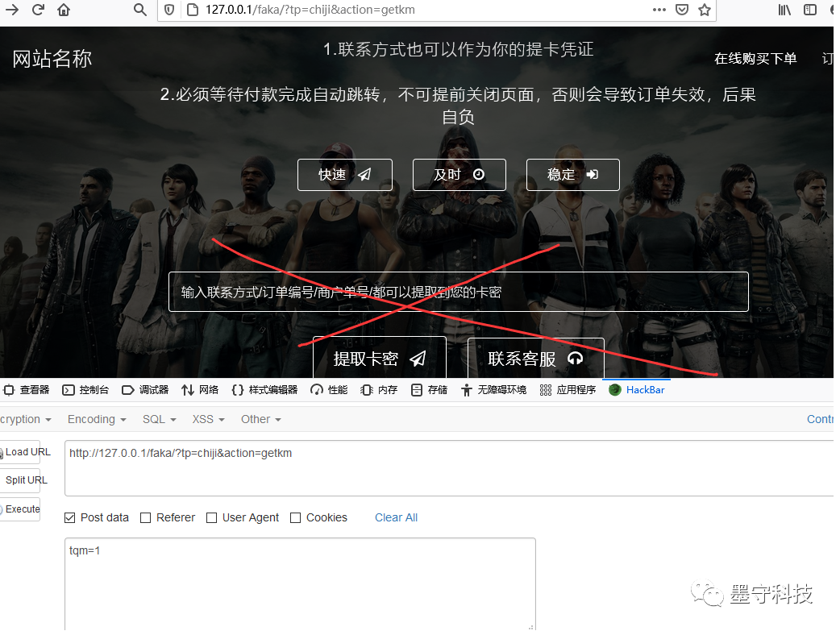
Task: Click the Clear All link
Action: click(396, 517)
